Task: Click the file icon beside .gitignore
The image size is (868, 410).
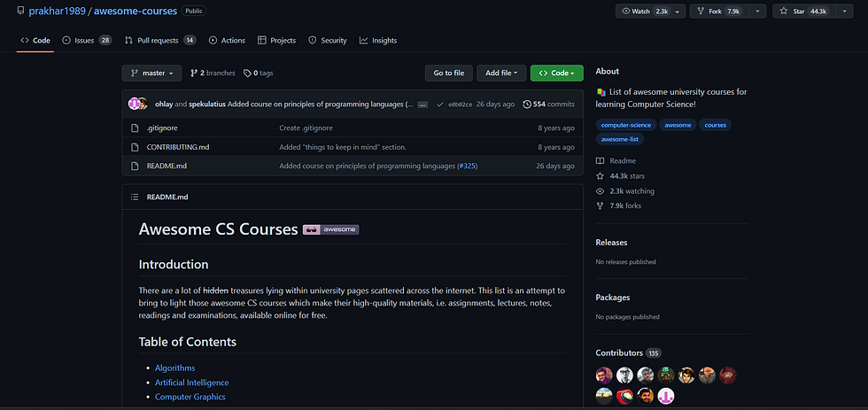Action: [x=135, y=128]
